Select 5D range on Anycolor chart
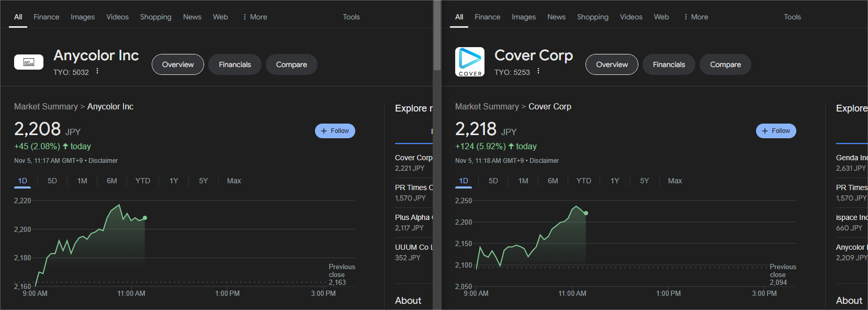The width and height of the screenshot is (868, 310). pos(52,181)
